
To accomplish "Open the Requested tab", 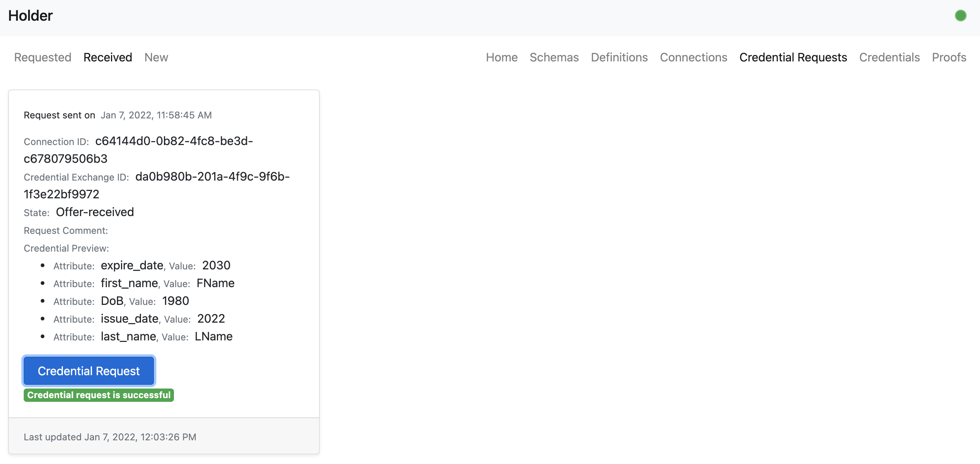I will (43, 57).
